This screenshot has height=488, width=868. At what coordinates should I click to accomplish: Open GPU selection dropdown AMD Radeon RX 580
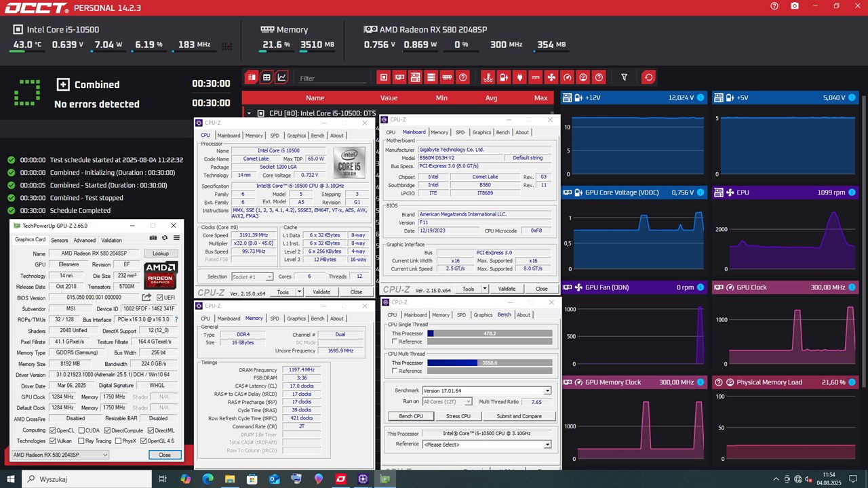(x=60, y=455)
